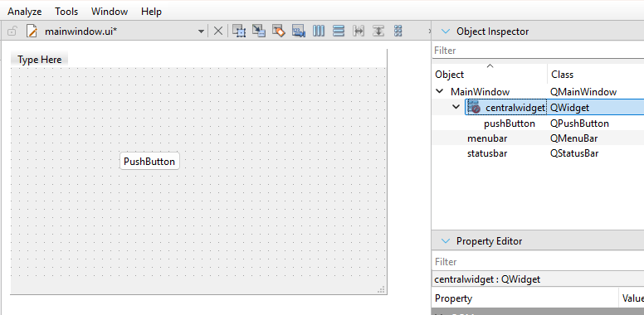Lay out vertically in splitter
Screen dimensions: 644x315
tap(378, 31)
